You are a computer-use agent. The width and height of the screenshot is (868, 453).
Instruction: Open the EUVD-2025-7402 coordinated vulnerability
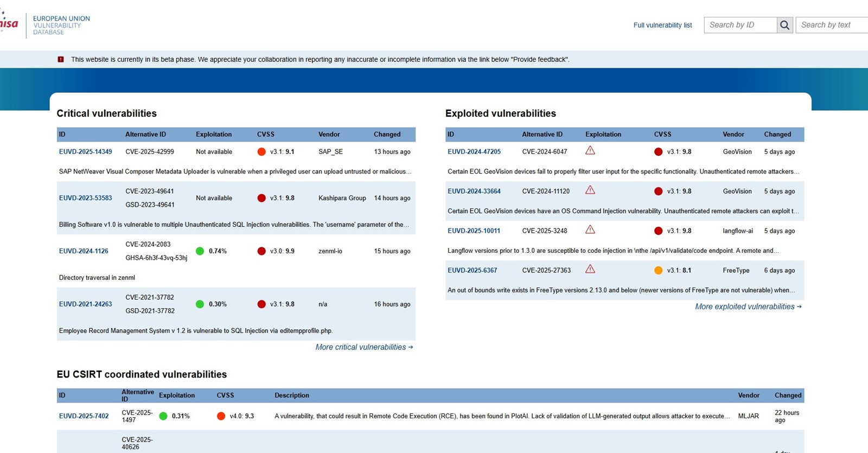point(84,416)
